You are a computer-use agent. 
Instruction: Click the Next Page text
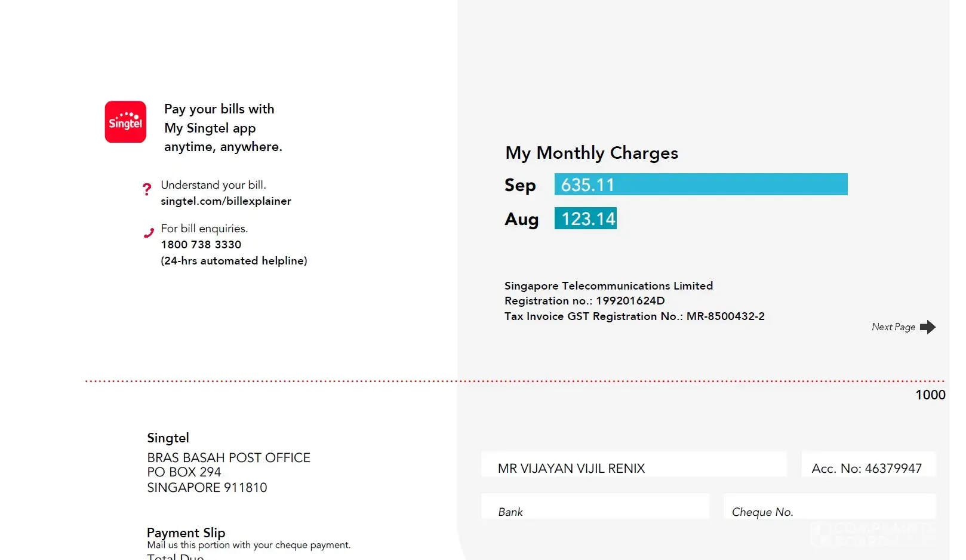tap(893, 327)
